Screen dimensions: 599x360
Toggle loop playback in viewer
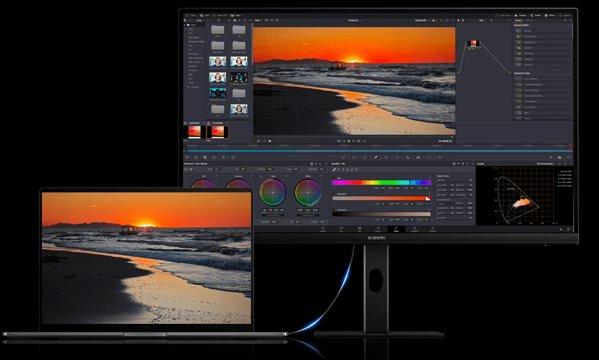pos(364,141)
